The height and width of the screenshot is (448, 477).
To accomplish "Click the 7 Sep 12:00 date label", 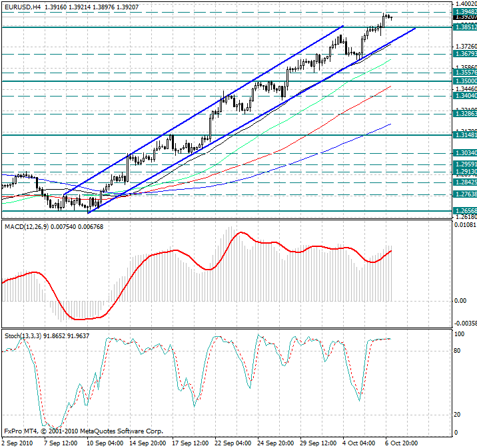I will point(59,442).
